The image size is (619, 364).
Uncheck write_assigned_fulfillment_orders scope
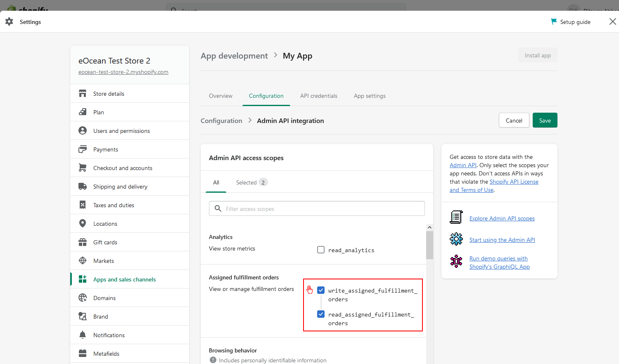[321, 290]
